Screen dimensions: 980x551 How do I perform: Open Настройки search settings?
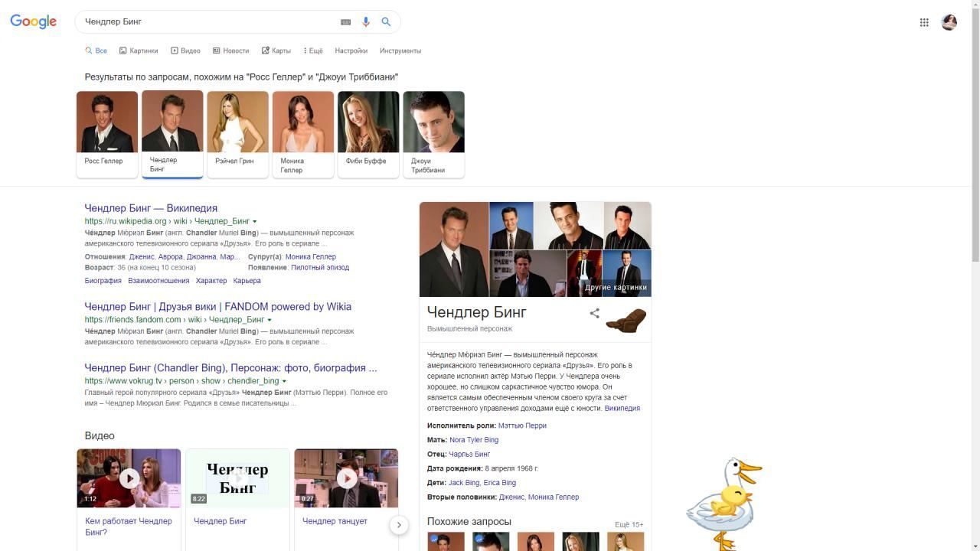point(351,51)
